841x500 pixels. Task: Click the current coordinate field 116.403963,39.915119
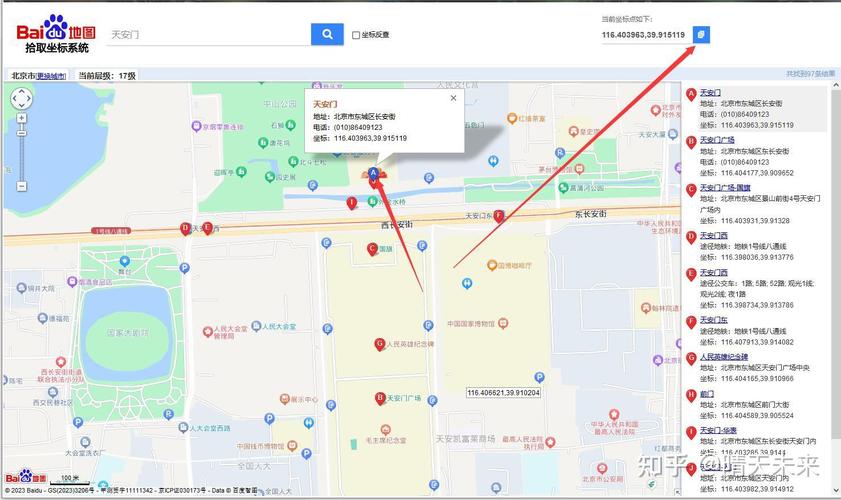(x=645, y=35)
